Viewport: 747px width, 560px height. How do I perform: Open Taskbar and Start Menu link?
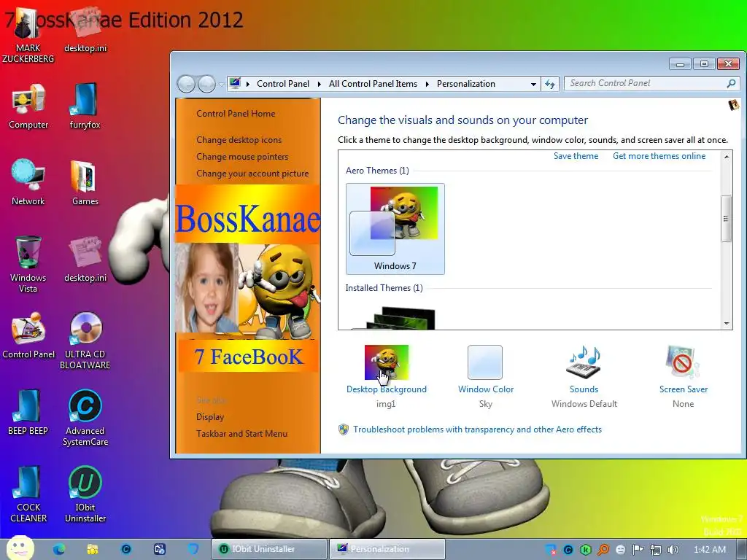point(242,434)
